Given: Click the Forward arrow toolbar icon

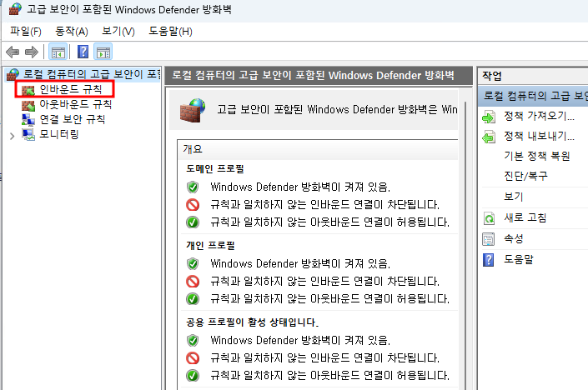Looking at the screenshot, I should tap(32, 52).
